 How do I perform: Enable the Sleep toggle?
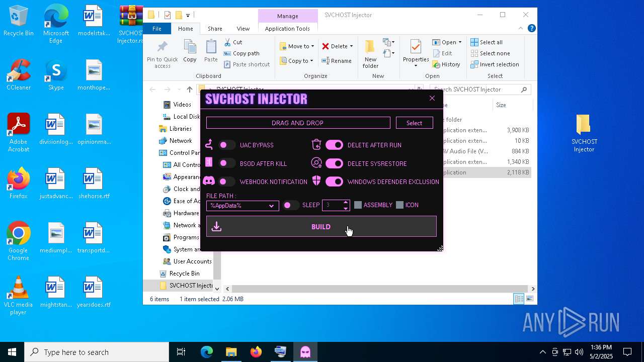tap(290, 205)
